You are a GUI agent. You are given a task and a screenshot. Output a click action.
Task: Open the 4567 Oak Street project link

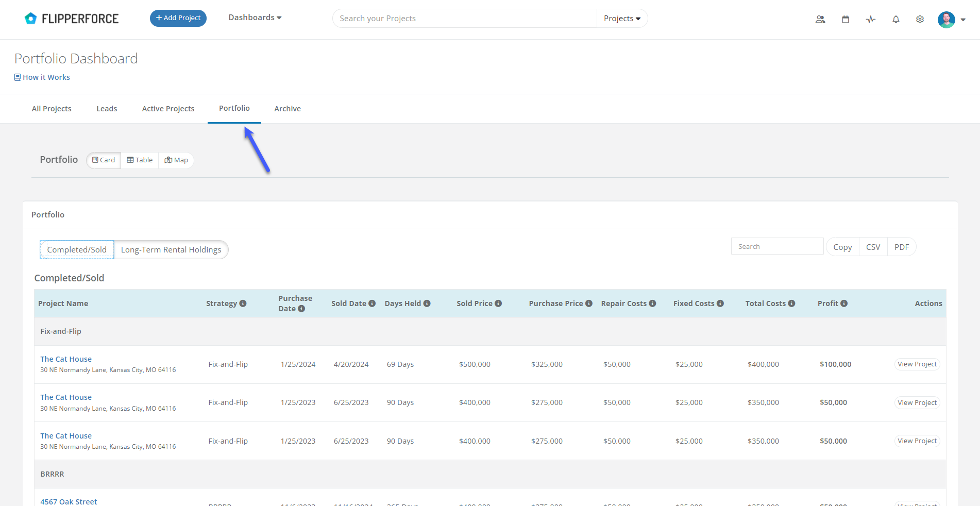[x=69, y=501]
